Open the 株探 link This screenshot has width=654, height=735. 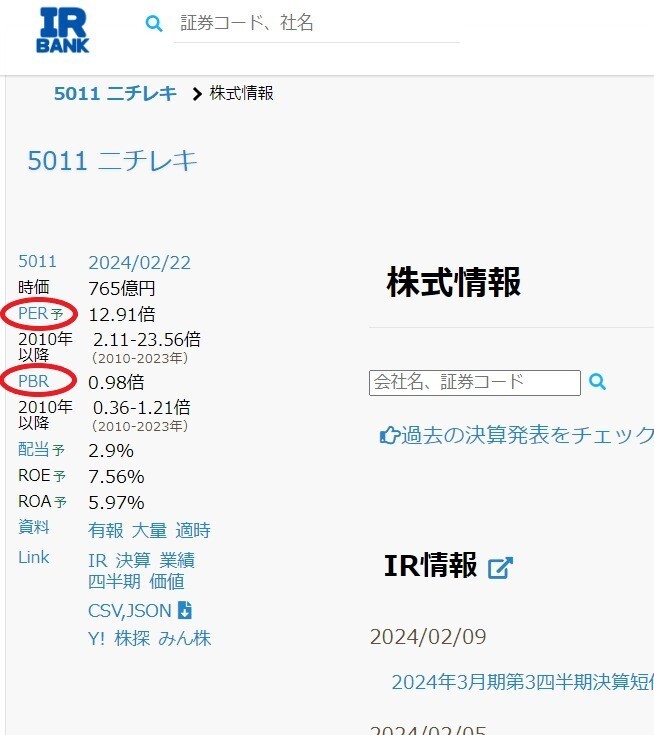click(132, 638)
